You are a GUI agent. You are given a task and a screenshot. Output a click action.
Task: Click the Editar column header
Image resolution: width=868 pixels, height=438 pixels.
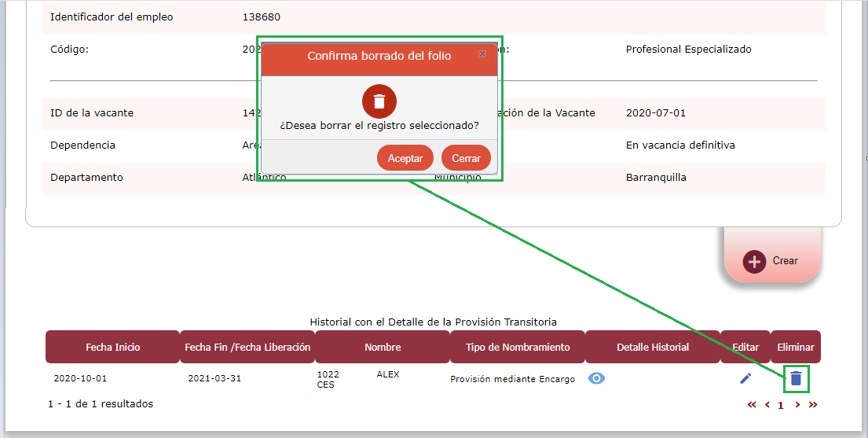point(745,347)
